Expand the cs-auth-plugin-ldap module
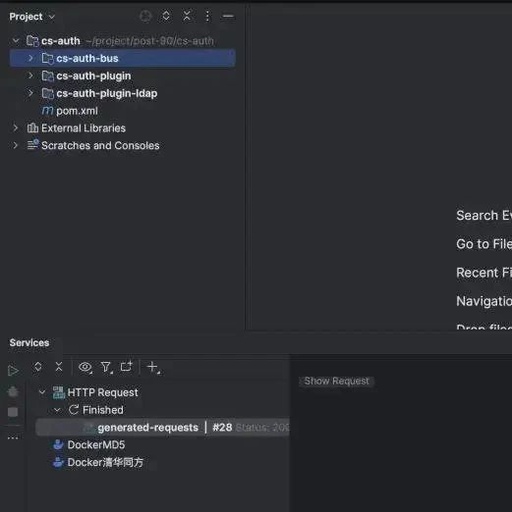 click(x=31, y=93)
